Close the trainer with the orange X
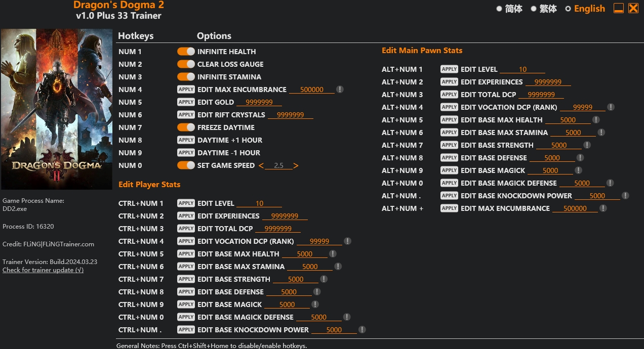The height and width of the screenshot is (349, 644). tap(633, 8)
